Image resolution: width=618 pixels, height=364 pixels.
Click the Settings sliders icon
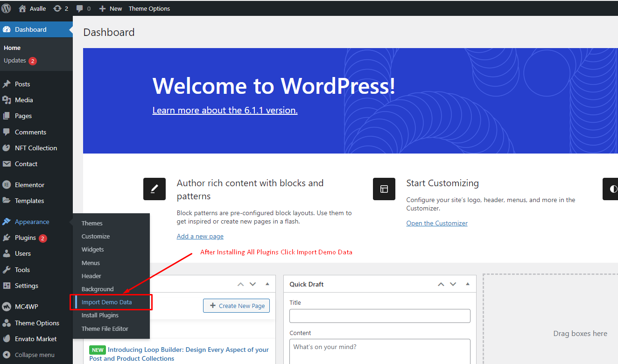7,286
